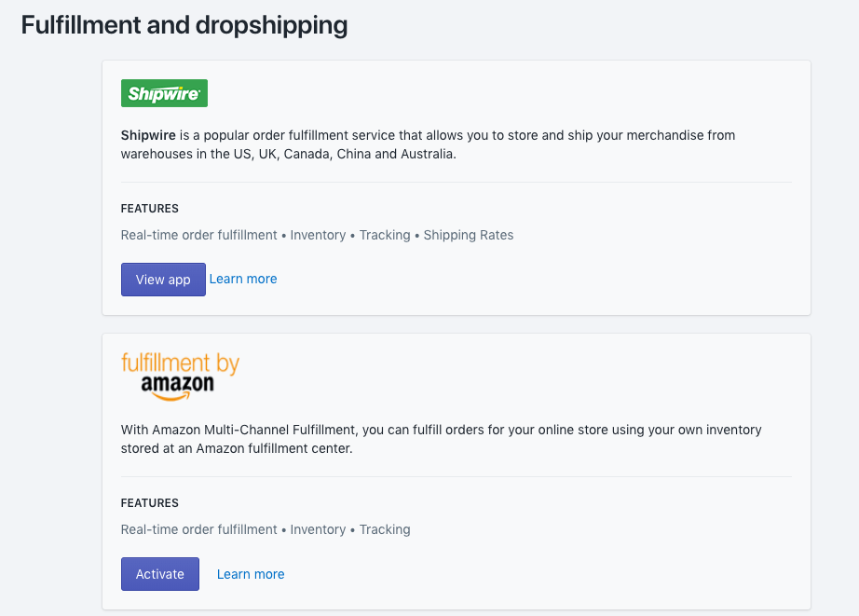Click the green Shipwire logo

[x=164, y=93]
